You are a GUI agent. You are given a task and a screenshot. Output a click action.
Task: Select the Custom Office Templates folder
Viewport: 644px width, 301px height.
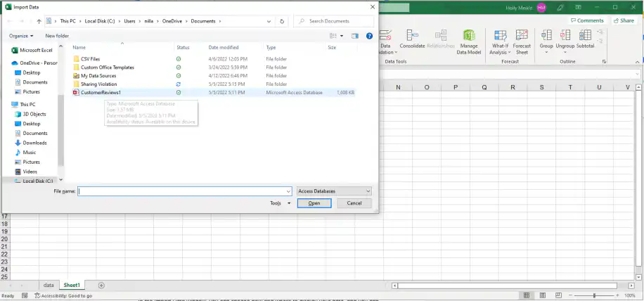104,68
